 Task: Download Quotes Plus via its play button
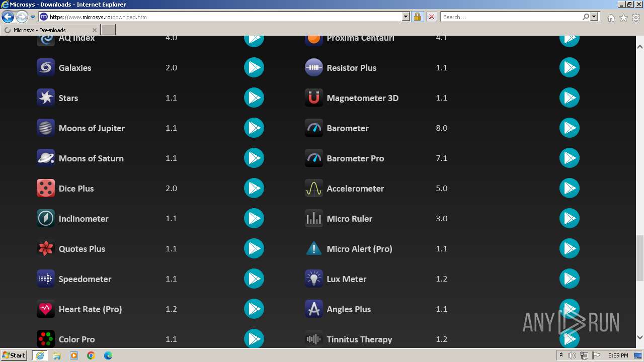tap(254, 248)
